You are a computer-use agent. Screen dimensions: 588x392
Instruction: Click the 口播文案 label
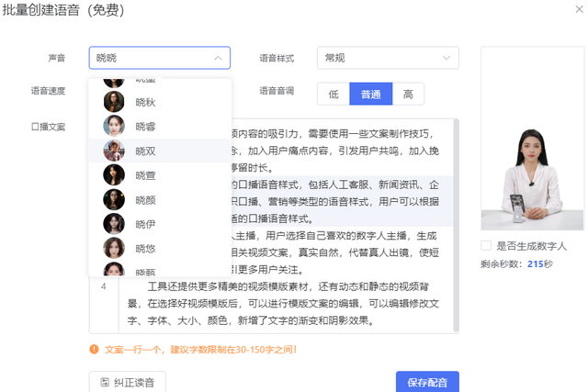point(48,127)
